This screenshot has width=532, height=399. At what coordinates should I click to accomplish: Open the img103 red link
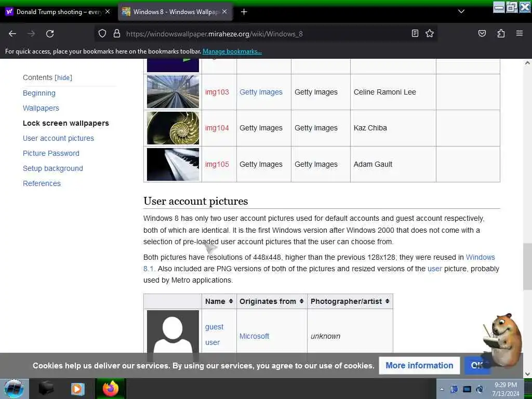[x=217, y=92]
